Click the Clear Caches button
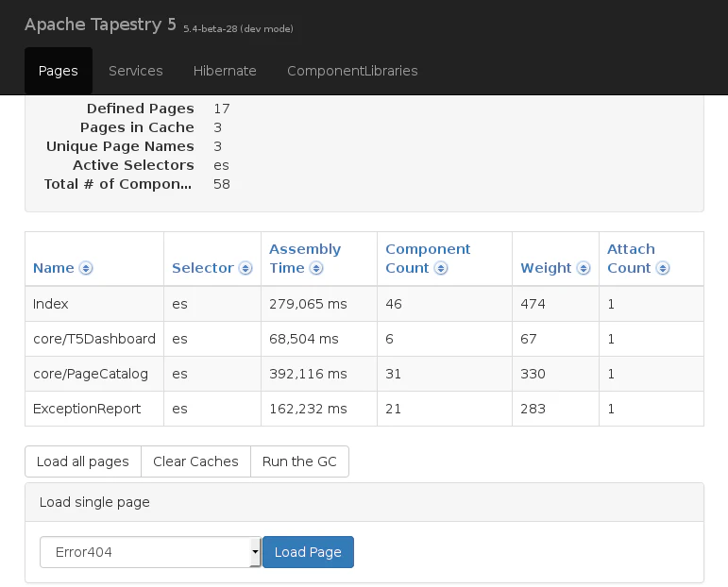 (195, 461)
